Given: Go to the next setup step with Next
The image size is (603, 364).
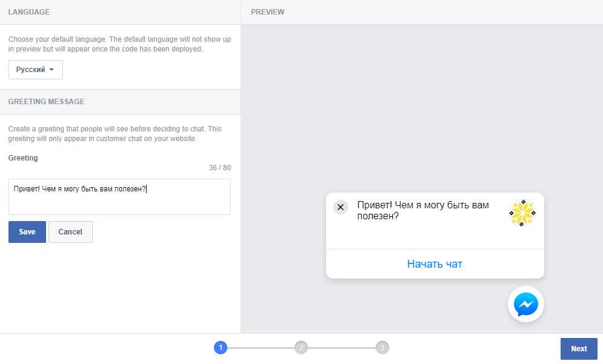Looking at the screenshot, I should [578, 348].
